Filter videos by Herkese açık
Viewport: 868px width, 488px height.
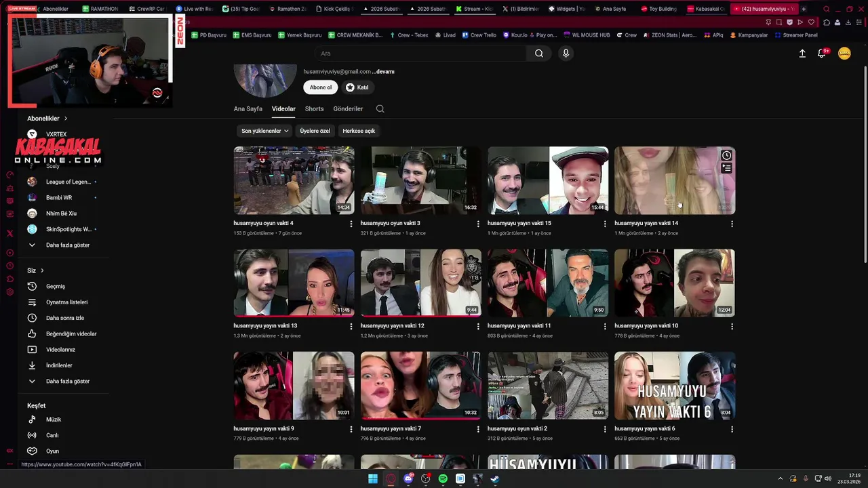[359, 131]
